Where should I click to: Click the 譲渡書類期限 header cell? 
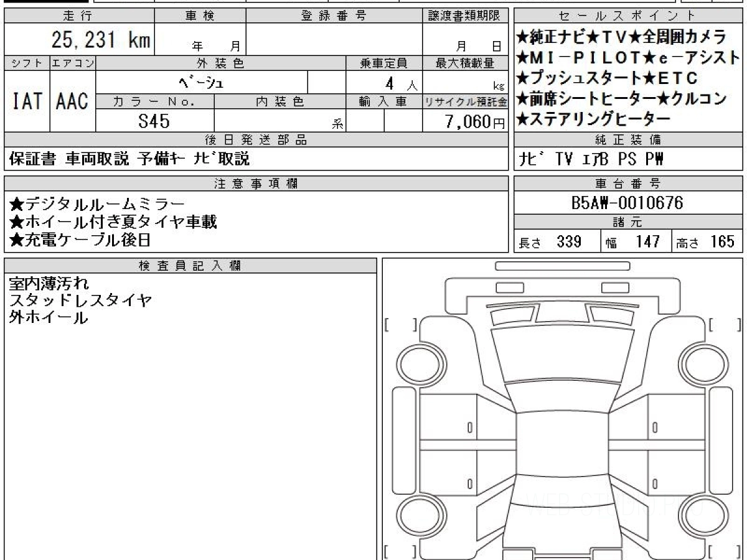coord(466,16)
